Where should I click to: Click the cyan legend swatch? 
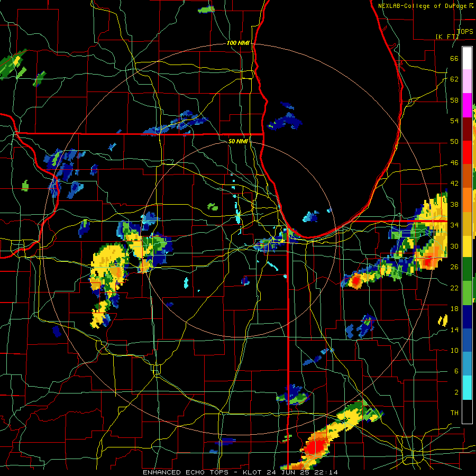point(467,387)
